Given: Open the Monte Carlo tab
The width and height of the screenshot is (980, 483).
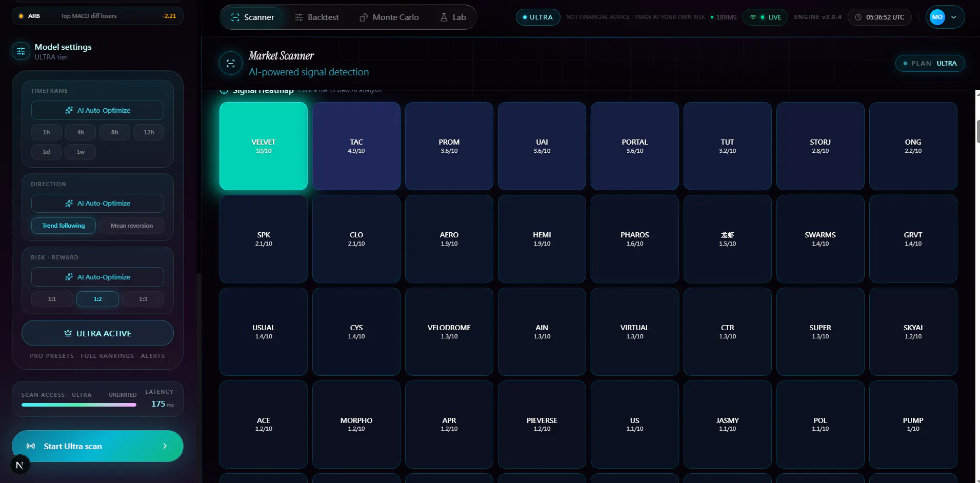Looking at the screenshot, I should coord(389,17).
